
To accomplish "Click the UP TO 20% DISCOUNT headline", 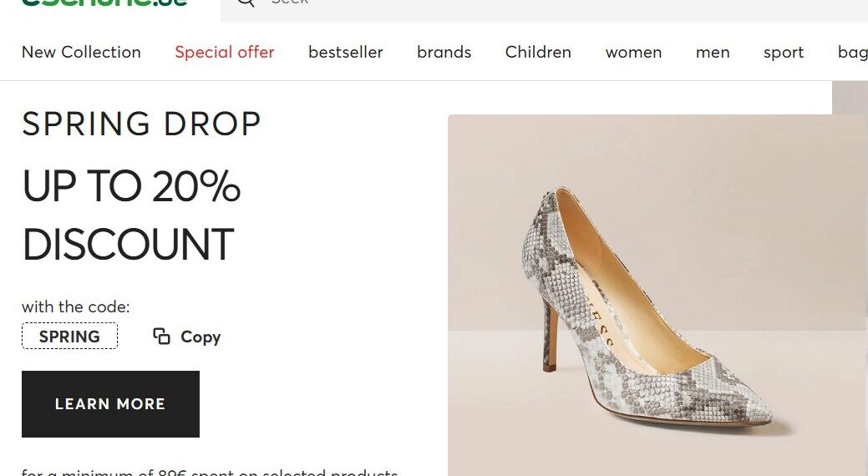I will point(131,215).
